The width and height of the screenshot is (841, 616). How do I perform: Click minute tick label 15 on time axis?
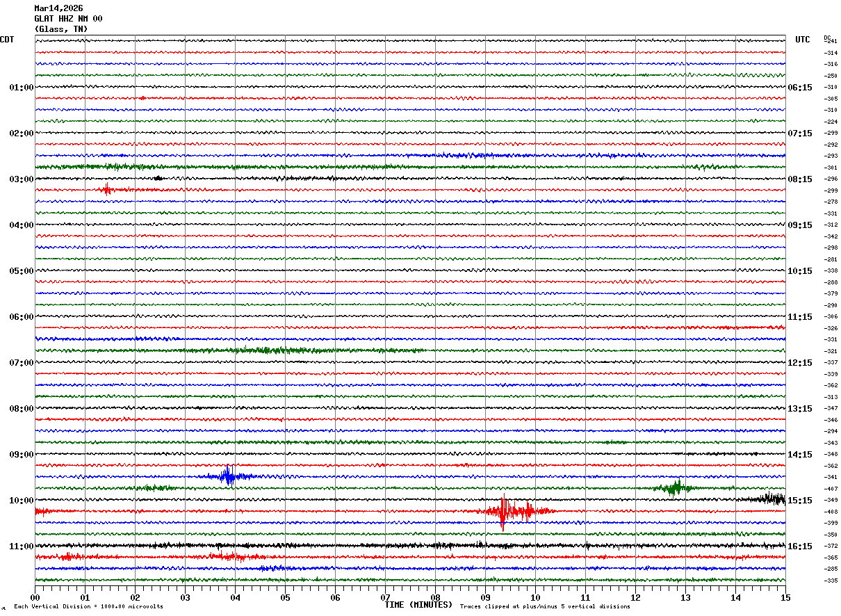(x=785, y=597)
